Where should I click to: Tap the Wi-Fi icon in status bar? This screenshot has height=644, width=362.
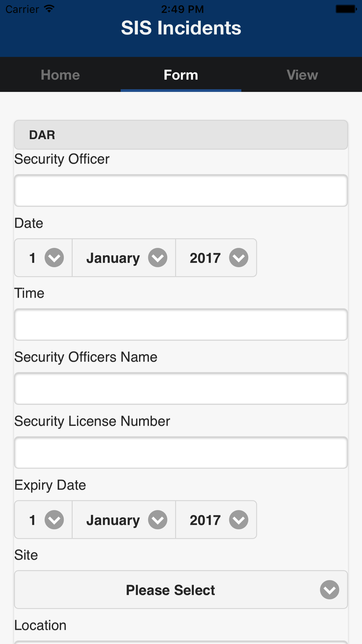click(x=49, y=9)
